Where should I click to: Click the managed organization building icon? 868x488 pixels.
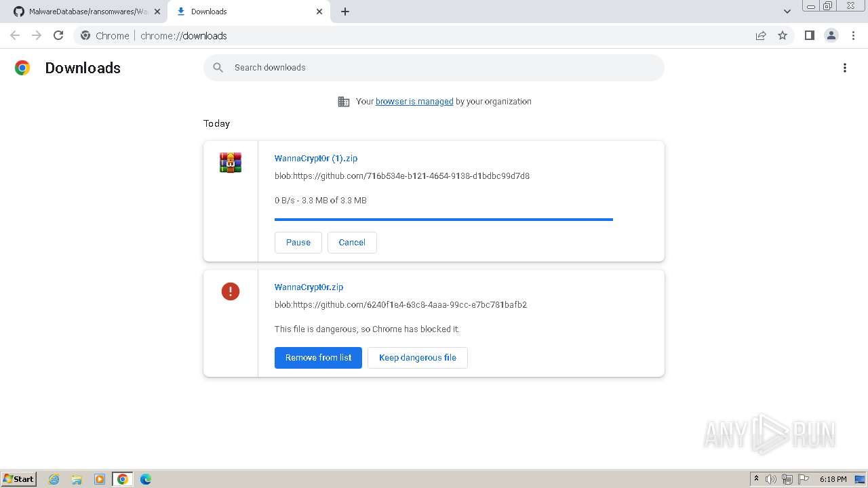344,102
